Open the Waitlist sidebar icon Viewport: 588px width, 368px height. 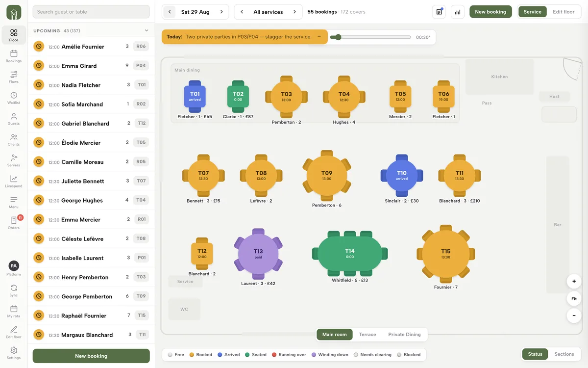(14, 98)
